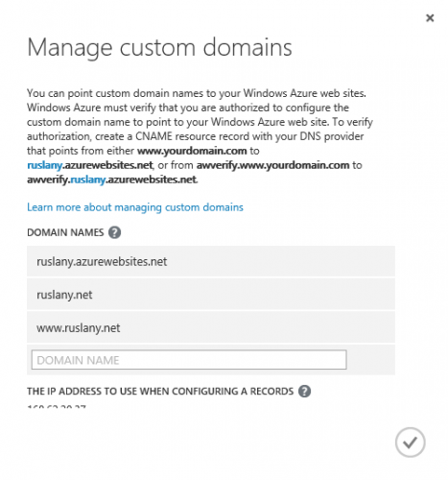Click 'You can point custom domain names' sentence
The height and width of the screenshot is (480, 448).
197,93
